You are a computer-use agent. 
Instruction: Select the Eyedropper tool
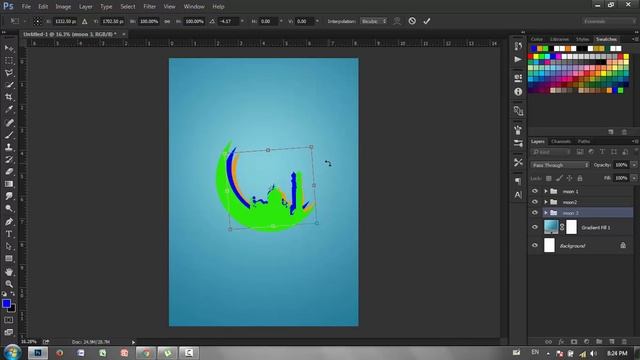9,109
